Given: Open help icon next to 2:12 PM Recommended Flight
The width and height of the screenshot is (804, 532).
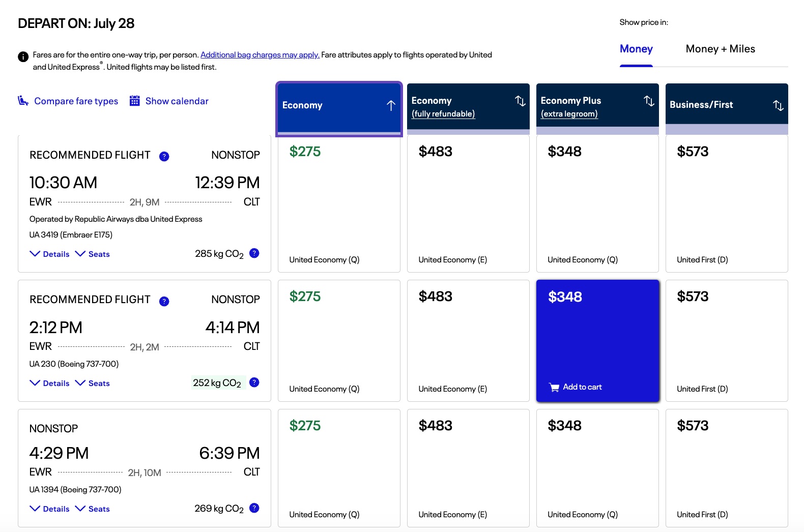Looking at the screenshot, I should [164, 301].
